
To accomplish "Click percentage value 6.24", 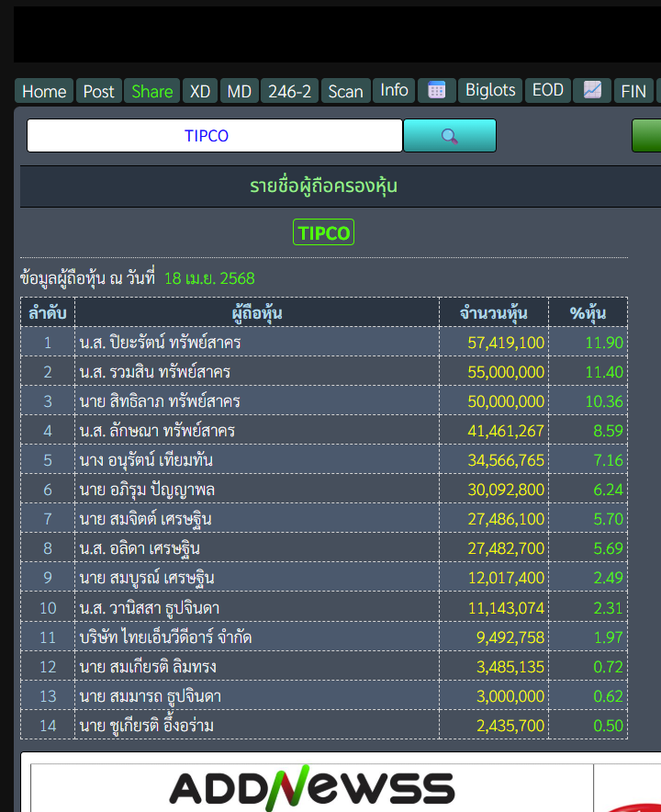I will point(608,490).
